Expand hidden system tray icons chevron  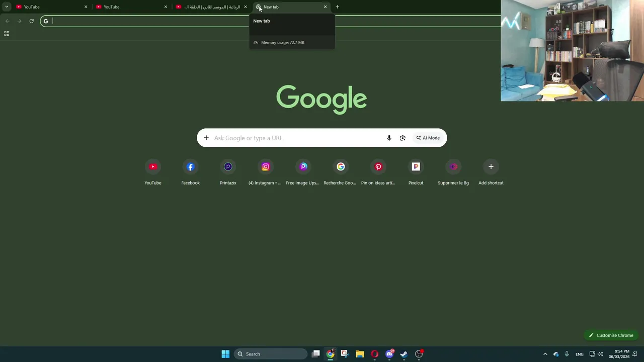pyautogui.click(x=545, y=354)
